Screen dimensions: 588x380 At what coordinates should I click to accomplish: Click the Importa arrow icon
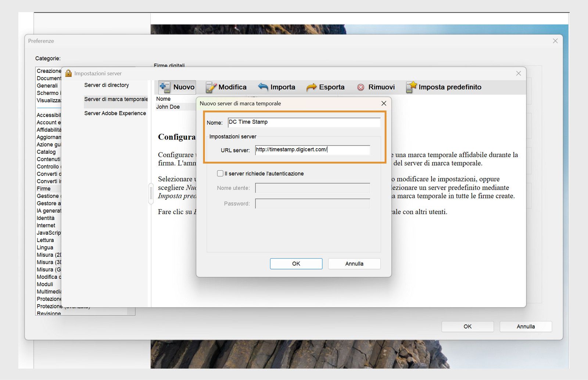pyautogui.click(x=262, y=87)
